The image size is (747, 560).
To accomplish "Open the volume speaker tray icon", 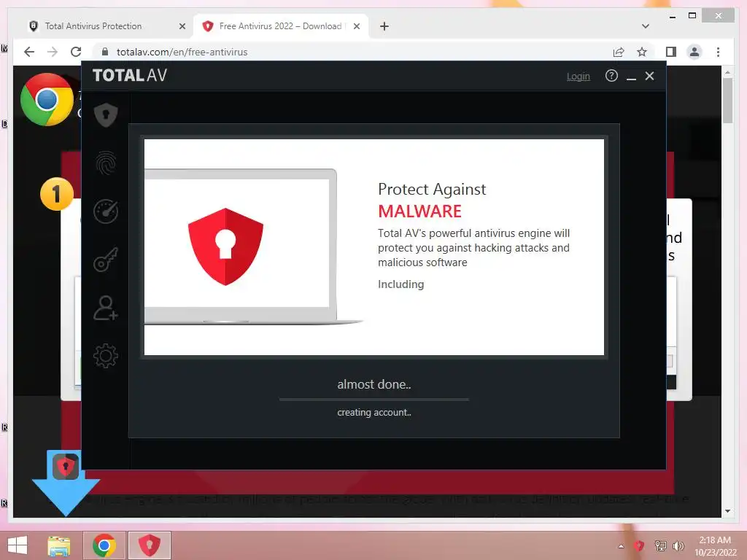I will [x=678, y=545].
